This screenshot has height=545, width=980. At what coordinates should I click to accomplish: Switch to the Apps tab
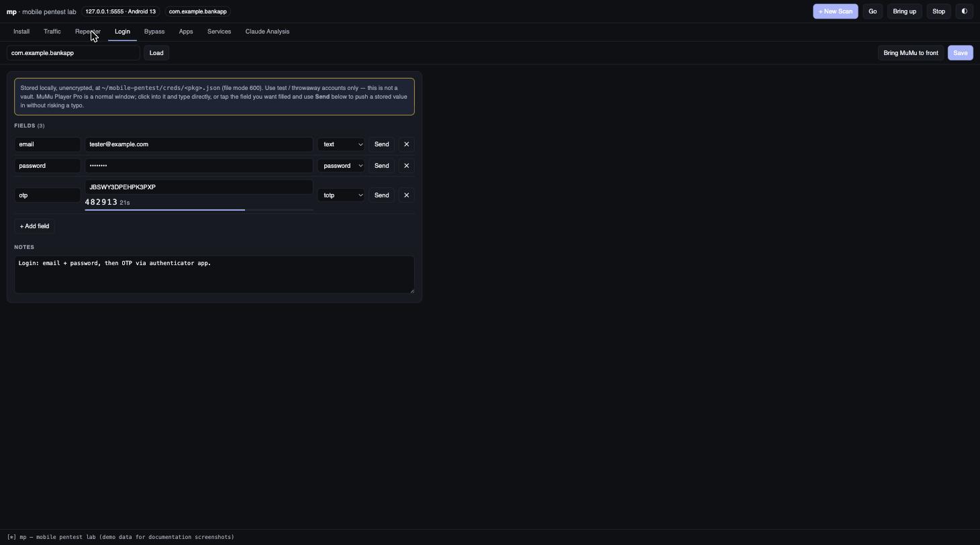tap(186, 32)
